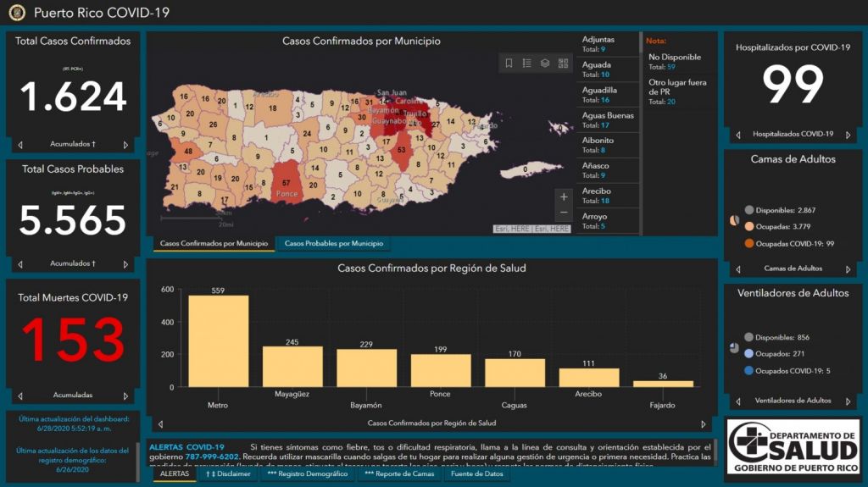This screenshot has width=868, height=487.
Task: Open the basemap gallery grid icon
Action: coord(564,64)
